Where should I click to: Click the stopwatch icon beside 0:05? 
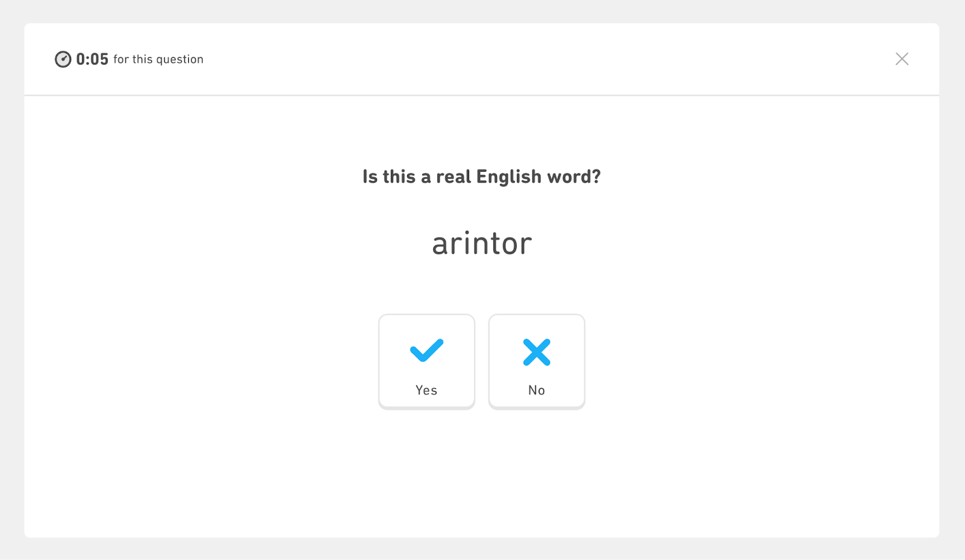click(63, 59)
